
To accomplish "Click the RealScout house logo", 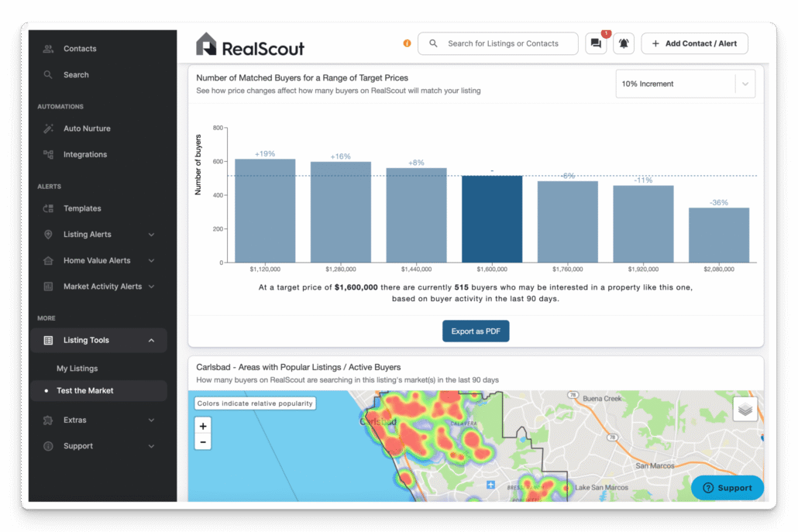I will (206, 44).
